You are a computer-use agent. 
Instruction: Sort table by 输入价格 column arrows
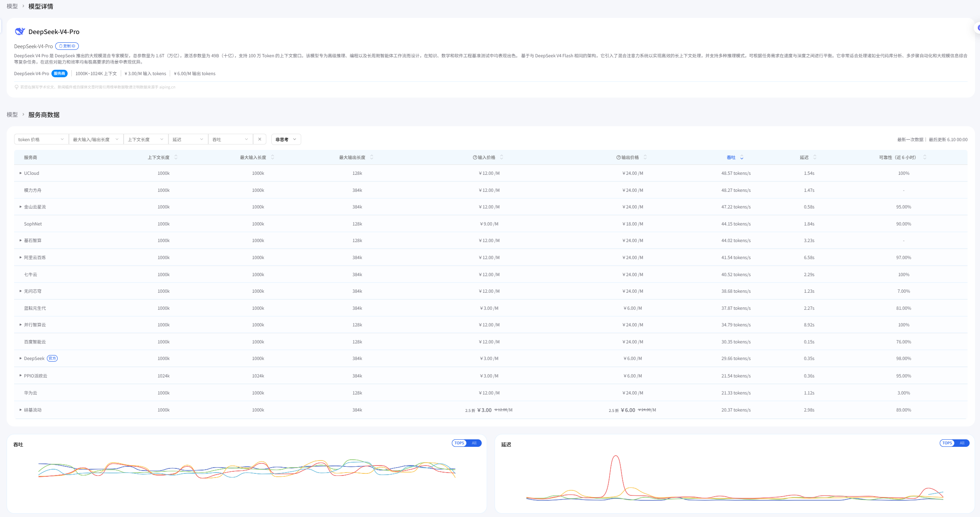click(x=502, y=157)
